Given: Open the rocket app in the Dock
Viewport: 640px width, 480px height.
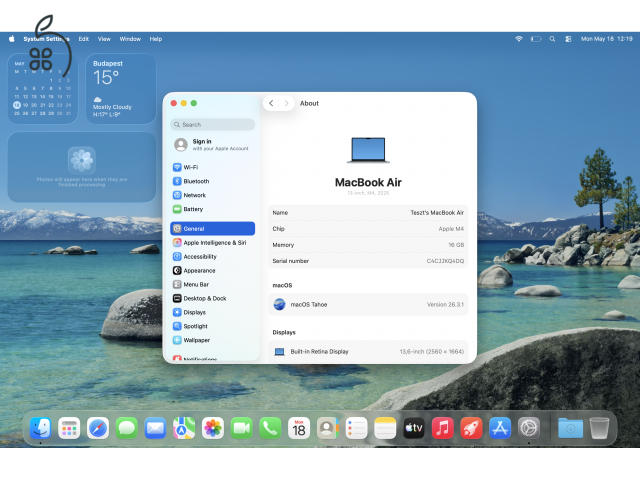Looking at the screenshot, I should [471, 428].
